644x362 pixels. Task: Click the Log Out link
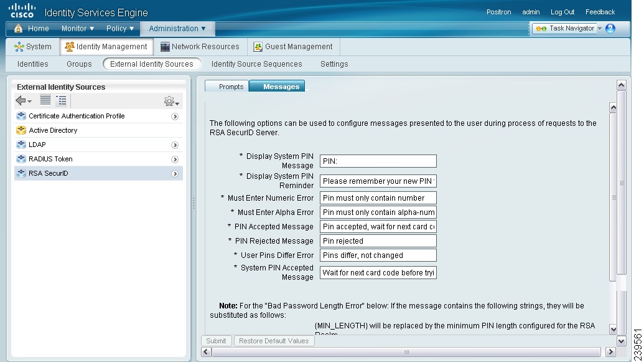pos(562,12)
